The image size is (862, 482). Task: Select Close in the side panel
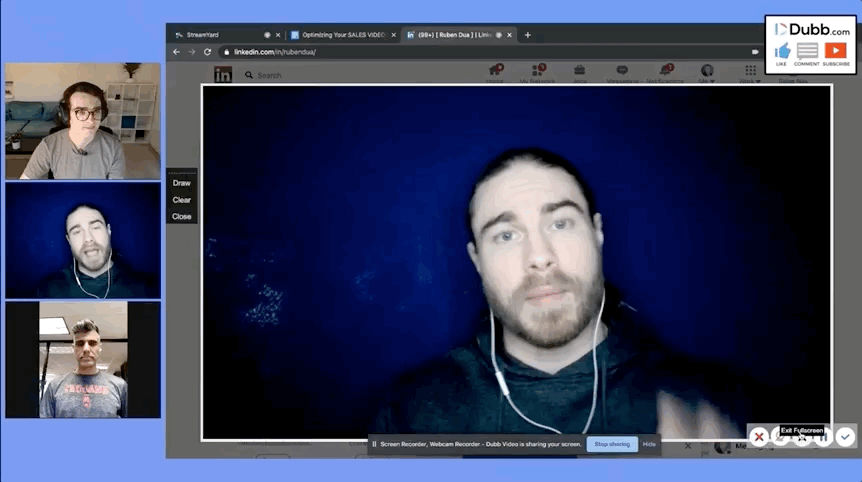(181, 217)
